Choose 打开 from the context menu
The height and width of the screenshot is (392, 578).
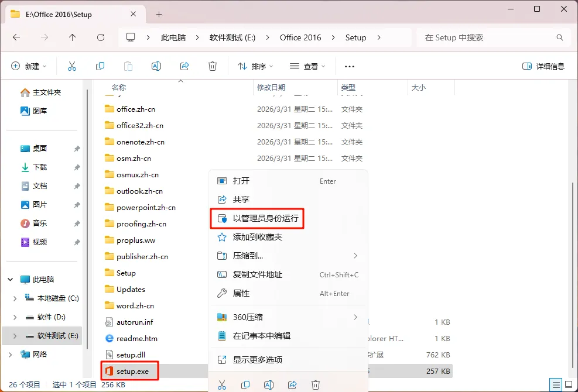pyautogui.click(x=288, y=181)
